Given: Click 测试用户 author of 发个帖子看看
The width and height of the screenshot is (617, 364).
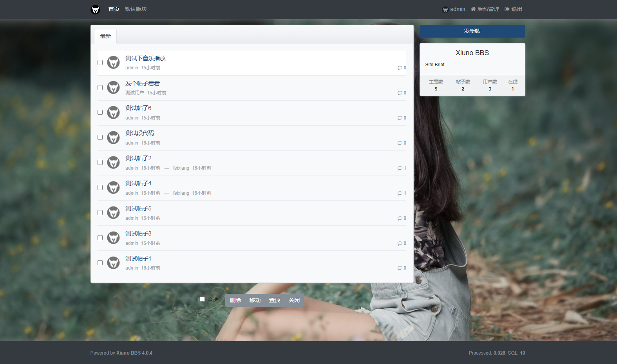Looking at the screenshot, I should 135,93.
